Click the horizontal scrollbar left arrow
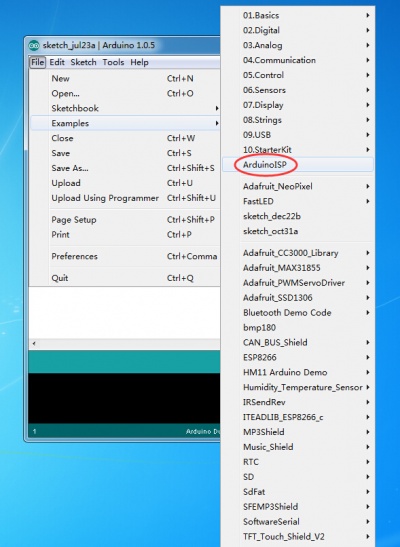Image resolution: width=400 pixels, height=547 pixels. pyautogui.click(x=34, y=344)
